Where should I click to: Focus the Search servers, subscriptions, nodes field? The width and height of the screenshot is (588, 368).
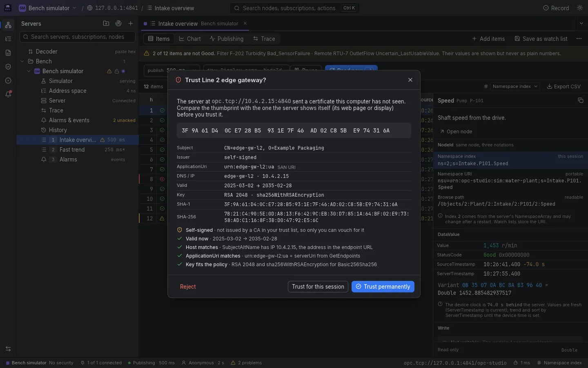click(x=78, y=37)
